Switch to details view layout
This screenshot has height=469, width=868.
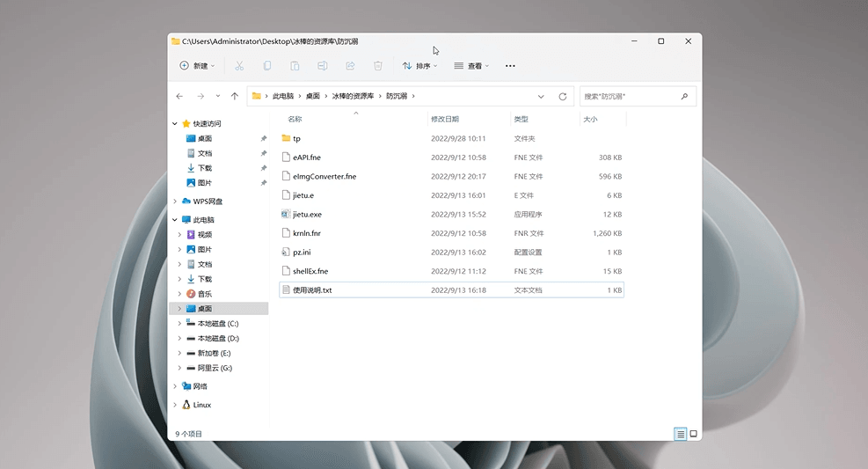[680, 434]
